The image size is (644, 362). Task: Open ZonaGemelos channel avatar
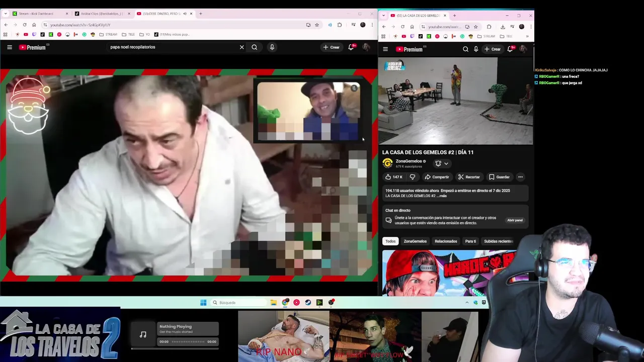point(387,163)
